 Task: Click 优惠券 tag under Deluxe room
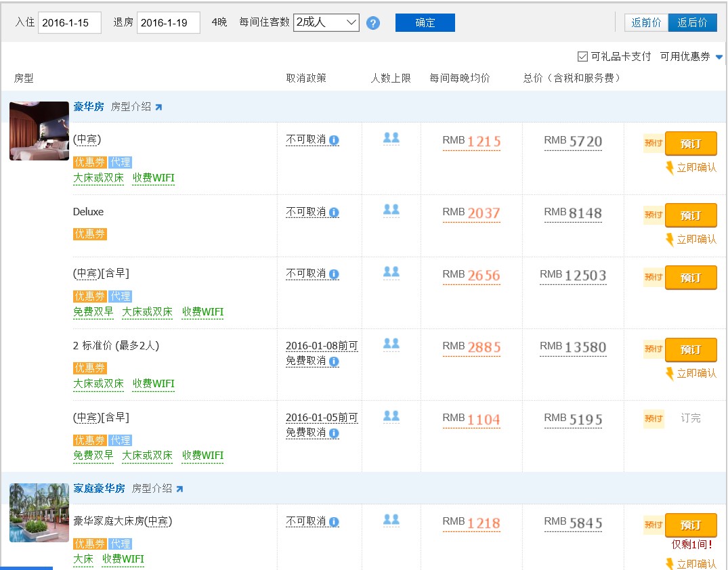pos(90,234)
